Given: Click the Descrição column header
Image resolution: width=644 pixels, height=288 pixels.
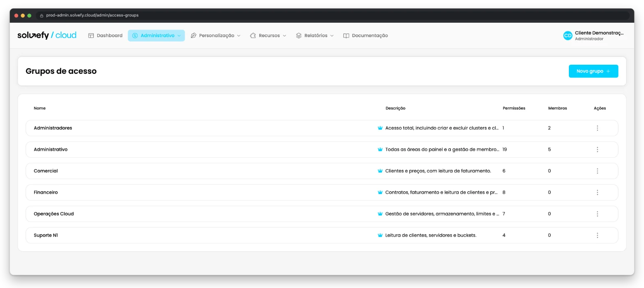Looking at the screenshot, I should pos(395,108).
